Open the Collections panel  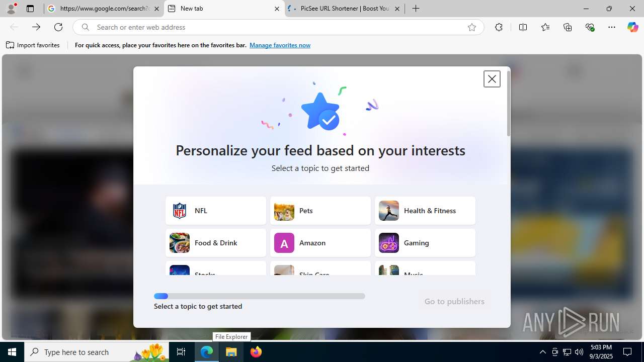(568, 27)
